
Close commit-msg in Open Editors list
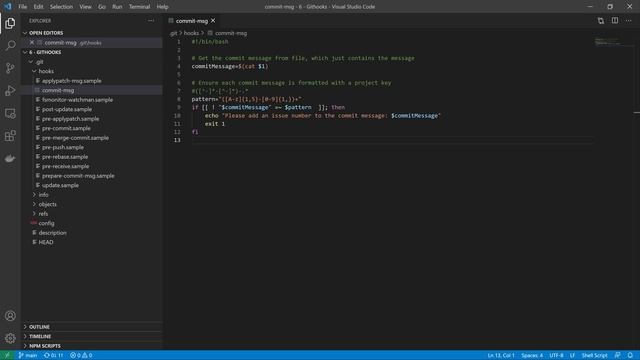32,42
